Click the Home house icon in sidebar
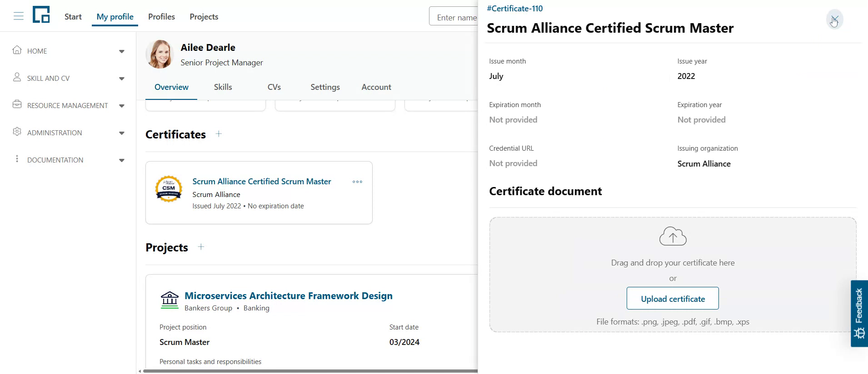The width and height of the screenshot is (868, 374). pyautogui.click(x=17, y=50)
